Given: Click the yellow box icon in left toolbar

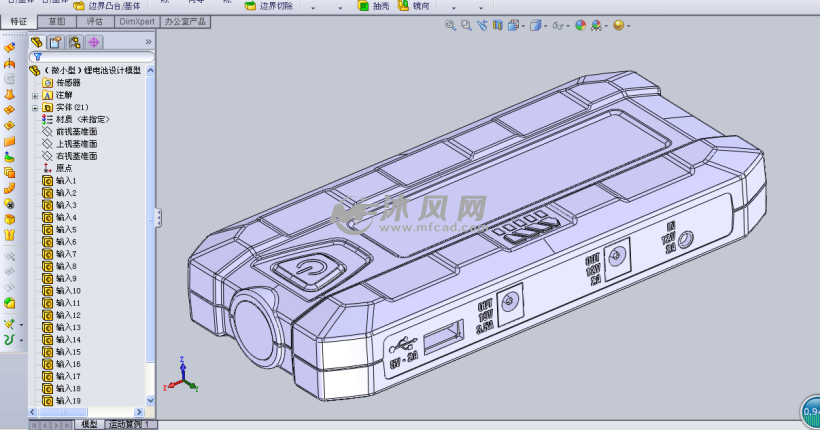Looking at the screenshot, I should click(x=9, y=220).
